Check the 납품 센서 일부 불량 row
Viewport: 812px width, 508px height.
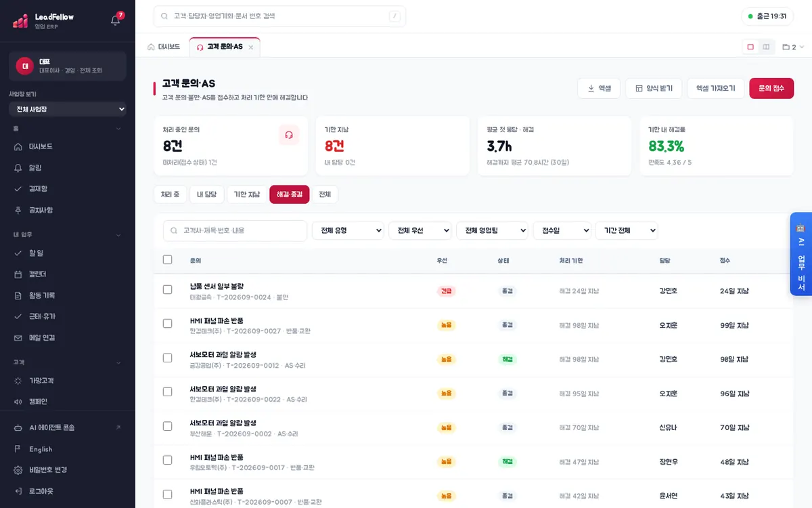168,289
